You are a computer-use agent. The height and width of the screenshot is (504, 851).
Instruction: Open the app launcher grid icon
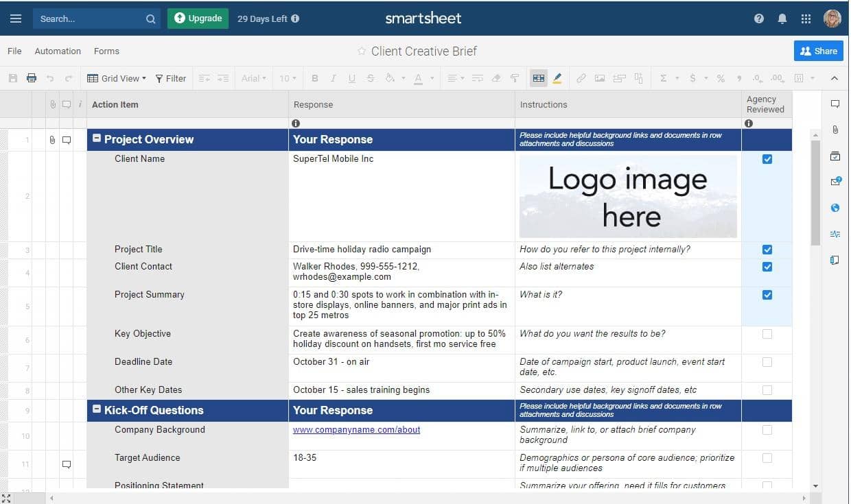coord(806,19)
